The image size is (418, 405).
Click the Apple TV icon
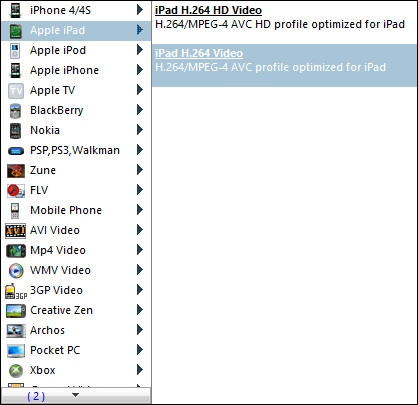[16, 91]
